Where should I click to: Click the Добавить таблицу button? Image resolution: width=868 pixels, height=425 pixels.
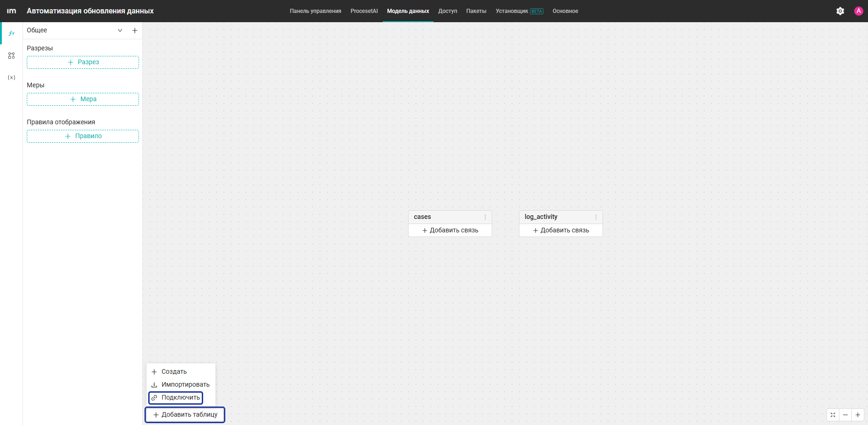185,415
